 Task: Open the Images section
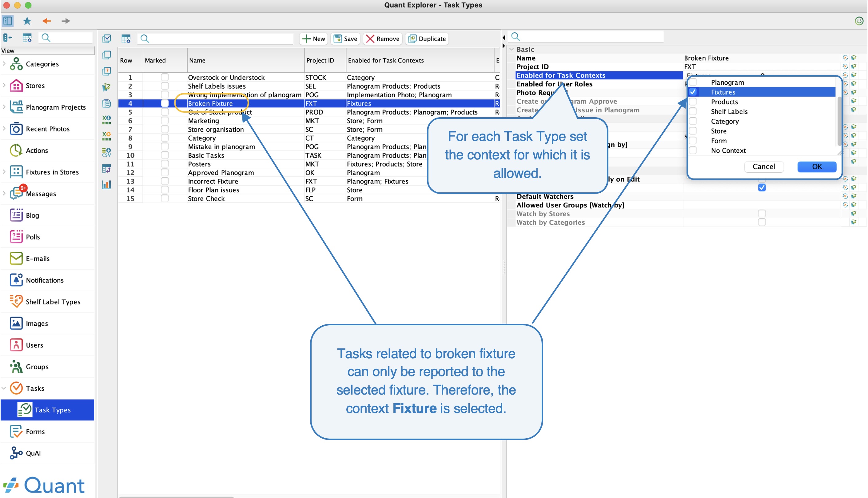[37, 323]
